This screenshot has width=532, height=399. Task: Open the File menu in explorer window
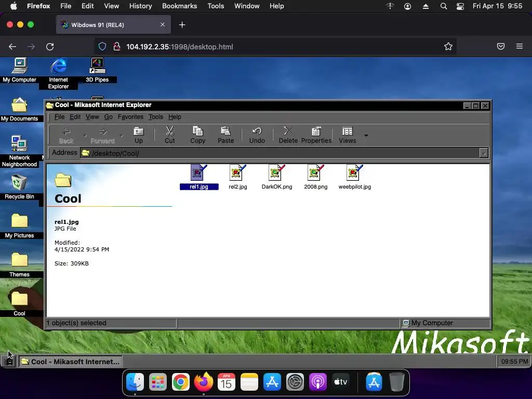coord(59,117)
